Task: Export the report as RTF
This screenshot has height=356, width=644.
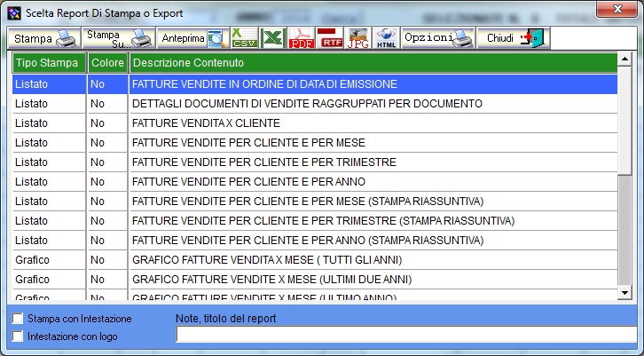Action: click(x=331, y=38)
